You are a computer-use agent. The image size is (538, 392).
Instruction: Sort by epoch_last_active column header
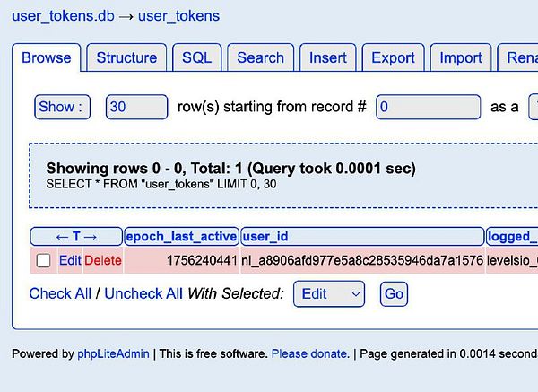tap(181, 237)
